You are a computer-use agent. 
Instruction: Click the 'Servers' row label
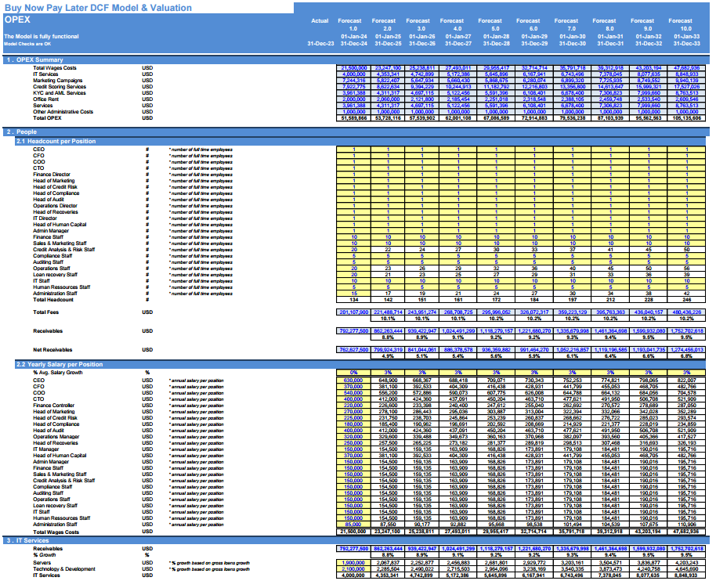(42, 563)
